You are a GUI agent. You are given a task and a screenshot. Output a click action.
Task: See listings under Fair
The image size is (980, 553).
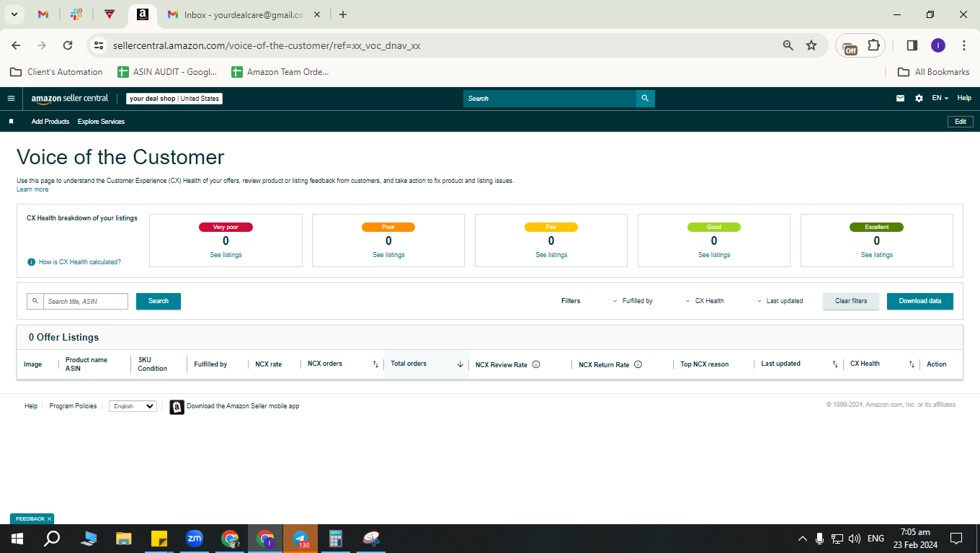(551, 255)
